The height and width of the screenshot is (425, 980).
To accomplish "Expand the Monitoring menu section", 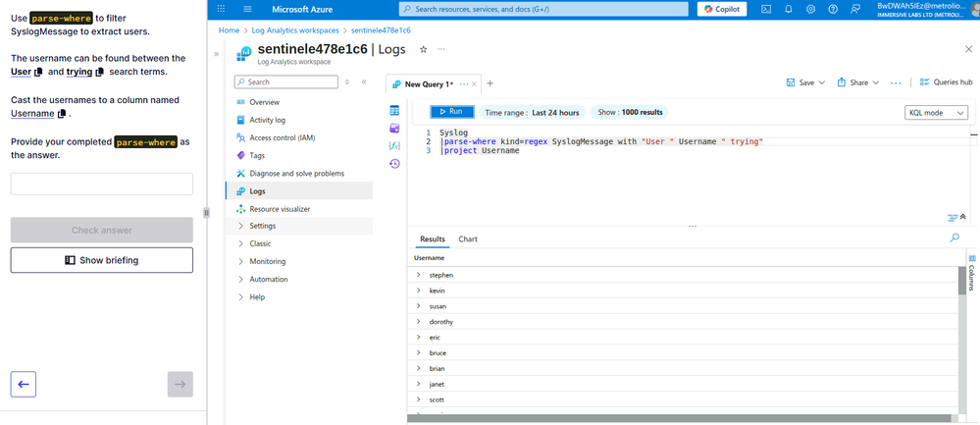I will click(x=267, y=261).
